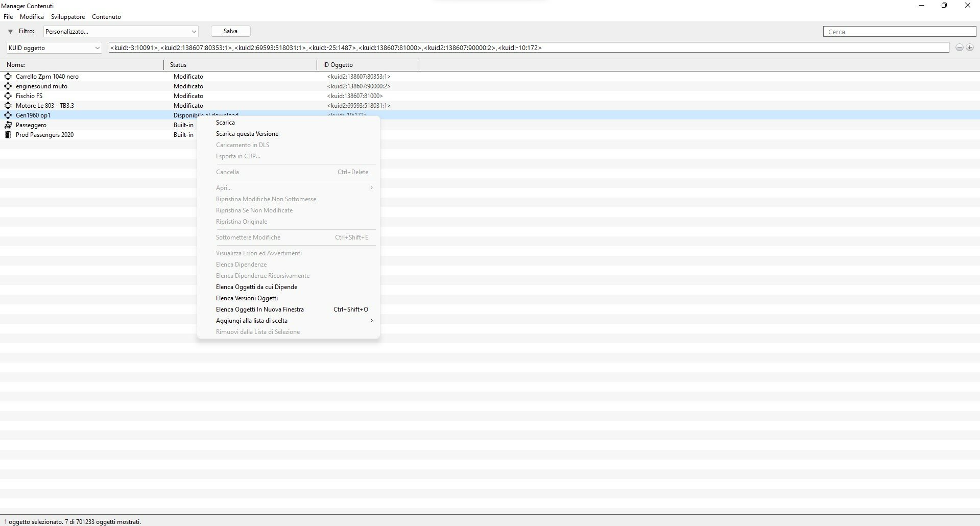Click the Fischio FS asset icon
The image size is (980, 526).
8,96
